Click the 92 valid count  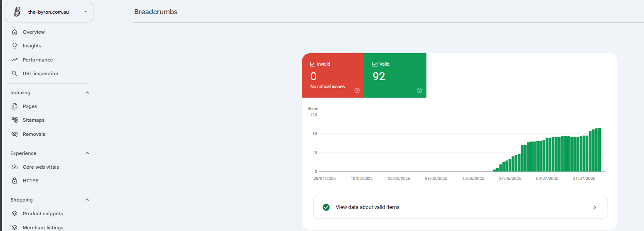click(x=379, y=76)
